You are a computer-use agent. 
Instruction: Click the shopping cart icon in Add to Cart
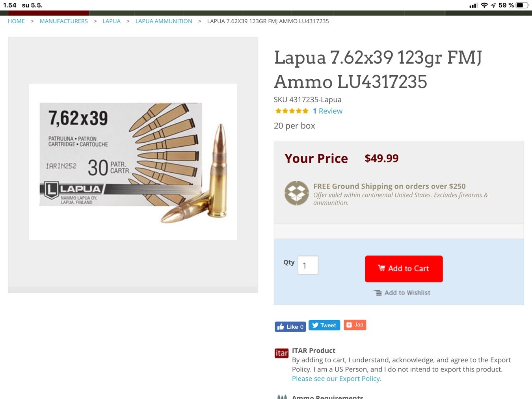381,268
